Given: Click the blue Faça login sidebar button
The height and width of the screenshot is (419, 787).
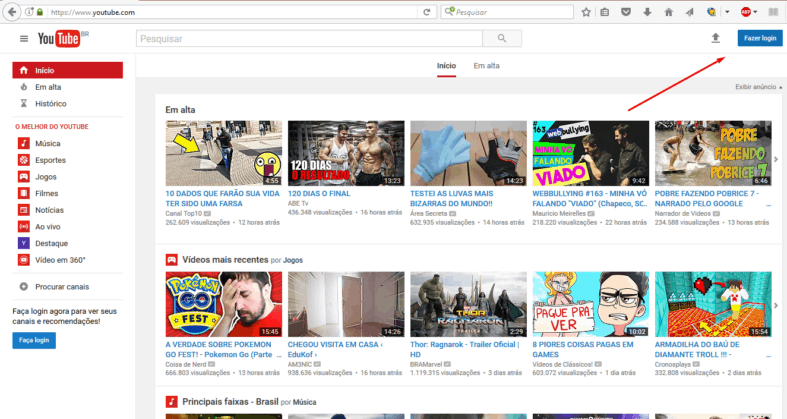Looking at the screenshot, I should click(34, 340).
